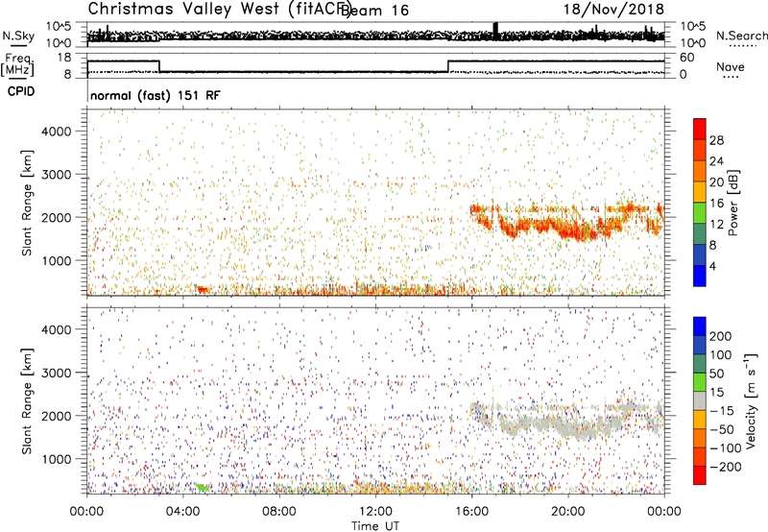Click the '1000' tick on the power panel
768x532 pixels.
(x=56, y=260)
